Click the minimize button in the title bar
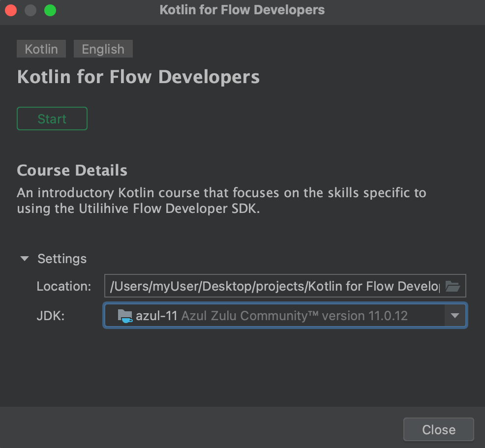The image size is (485, 448). [30, 10]
